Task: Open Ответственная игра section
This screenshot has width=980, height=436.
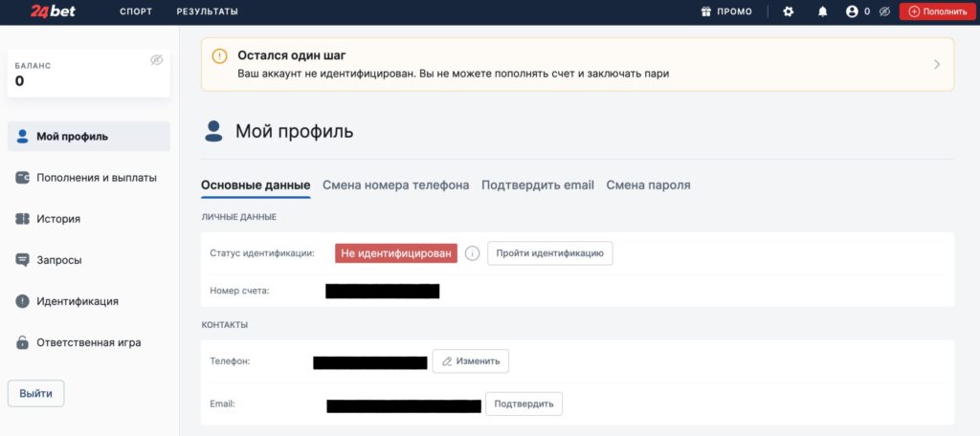Action: click(89, 343)
